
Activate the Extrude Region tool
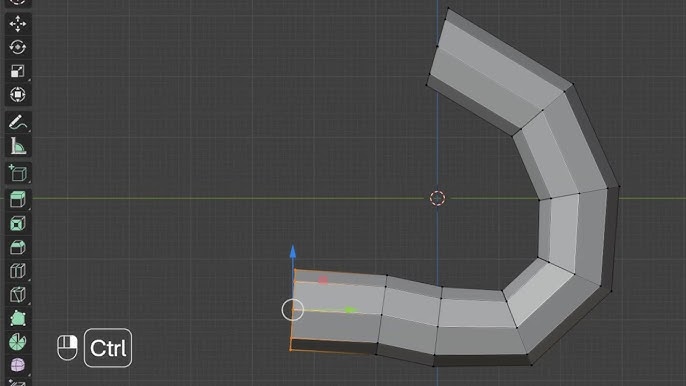[x=18, y=200]
